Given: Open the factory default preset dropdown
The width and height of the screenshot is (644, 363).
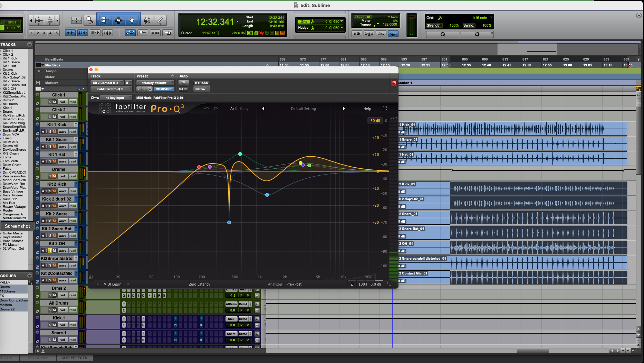Looking at the screenshot, I should 155,83.
